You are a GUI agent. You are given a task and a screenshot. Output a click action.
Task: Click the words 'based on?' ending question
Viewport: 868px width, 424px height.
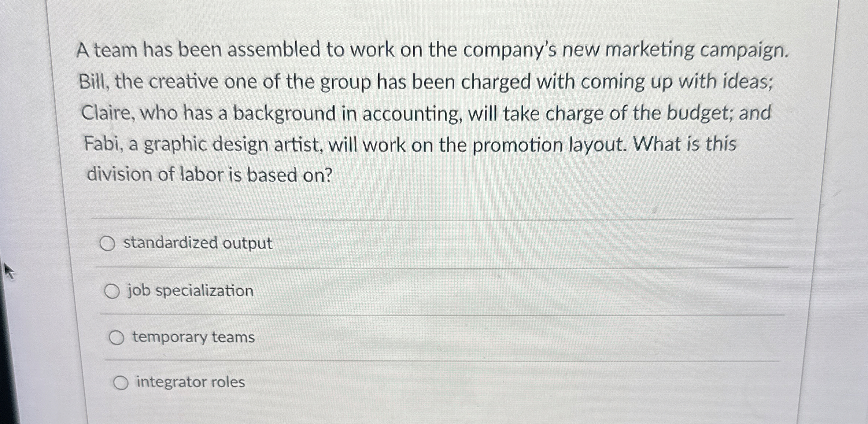pyautogui.click(x=290, y=175)
